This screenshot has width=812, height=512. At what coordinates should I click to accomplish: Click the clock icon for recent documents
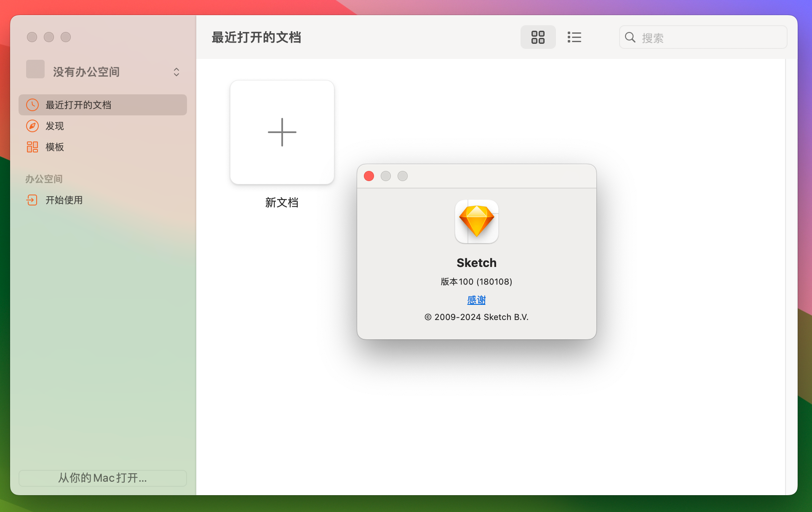32,105
